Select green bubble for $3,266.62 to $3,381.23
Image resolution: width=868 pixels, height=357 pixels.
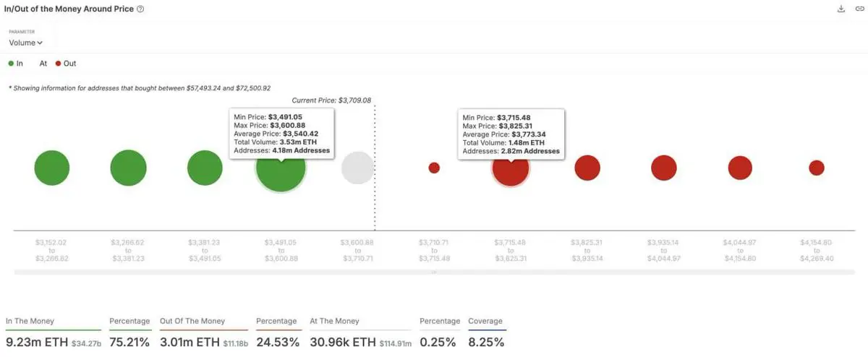tap(129, 168)
